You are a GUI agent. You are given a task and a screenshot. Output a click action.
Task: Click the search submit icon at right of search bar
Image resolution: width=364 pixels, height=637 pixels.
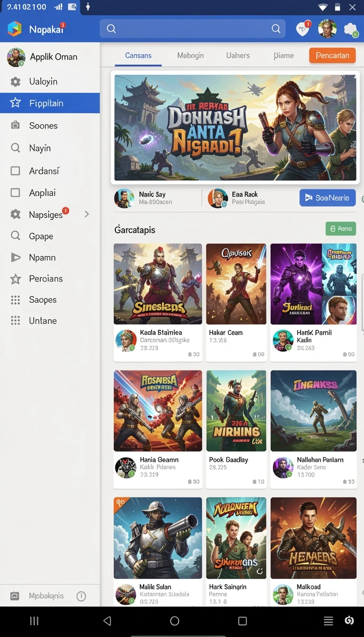pyautogui.click(x=276, y=29)
